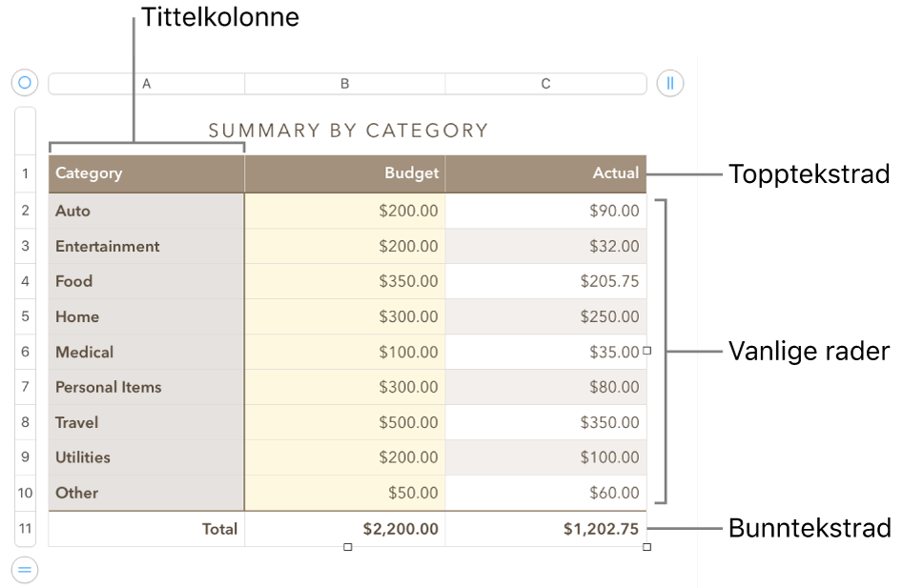This screenshot has width=903, height=588.
Task: Click the Category header cell
Action: [x=147, y=173]
